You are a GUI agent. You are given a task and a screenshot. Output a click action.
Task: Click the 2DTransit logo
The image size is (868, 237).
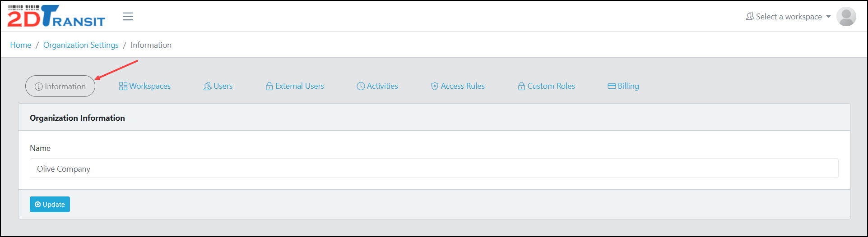click(x=56, y=16)
